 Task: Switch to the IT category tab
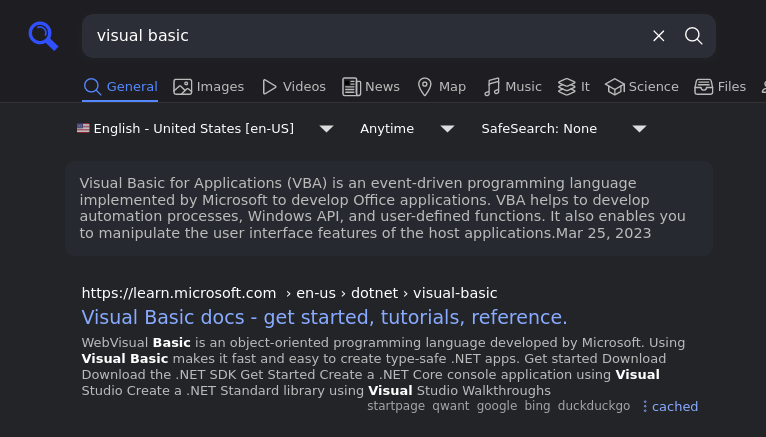[574, 87]
